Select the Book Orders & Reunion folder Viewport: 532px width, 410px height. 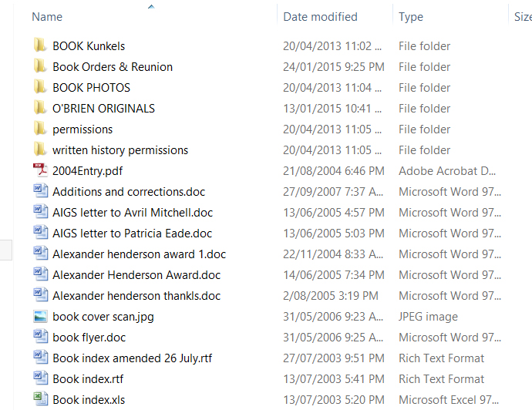point(113,67)
